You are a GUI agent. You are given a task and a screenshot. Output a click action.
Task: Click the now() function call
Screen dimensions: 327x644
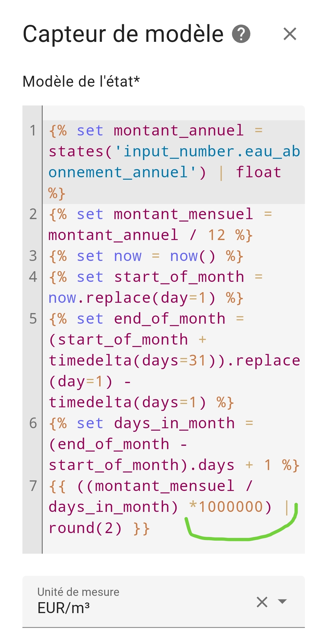(x=192, y=256)
